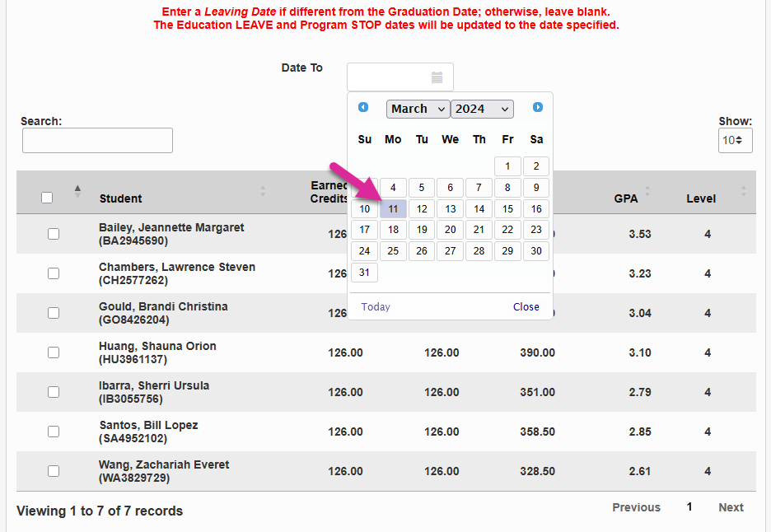Open the 2024 year dropdown
The image size is (771, 532).
tap(482, 109)
